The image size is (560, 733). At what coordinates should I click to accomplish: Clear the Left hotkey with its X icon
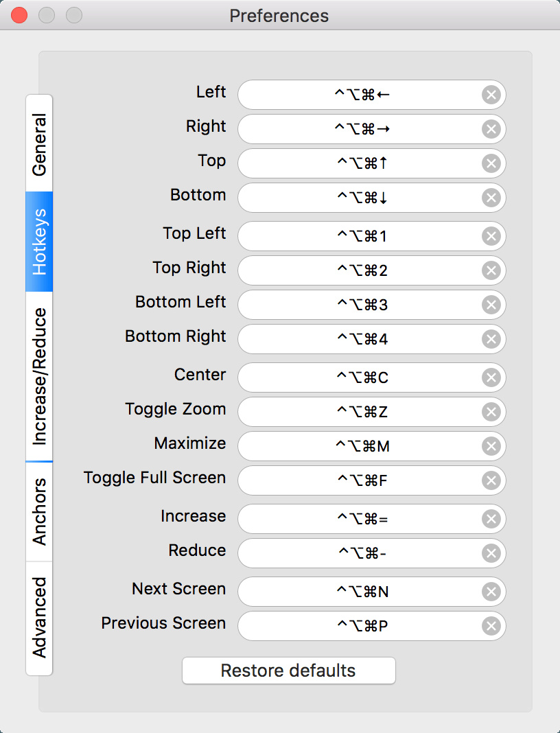pos(491,95)
